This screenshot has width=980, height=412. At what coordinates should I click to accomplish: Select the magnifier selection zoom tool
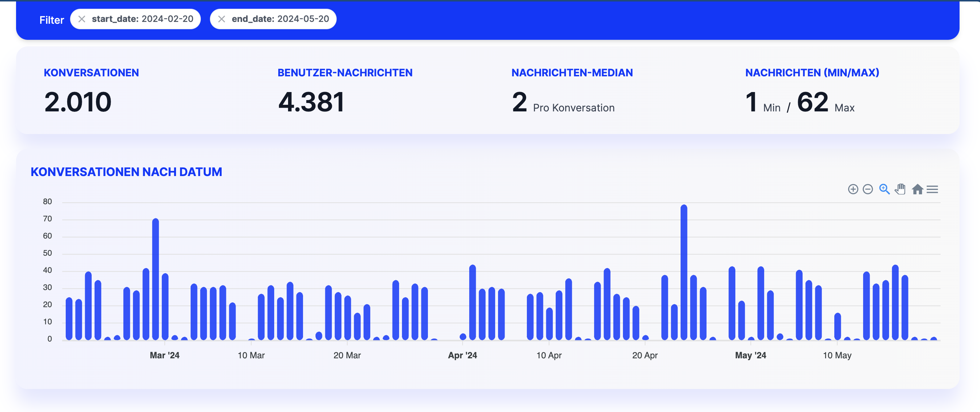884,189
